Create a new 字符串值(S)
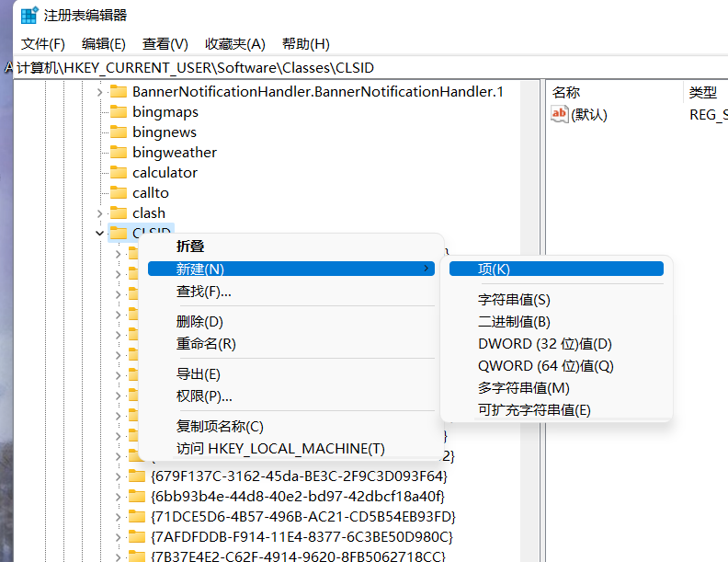This screenshot has height=562, width=728. click(x=556, y=300)
